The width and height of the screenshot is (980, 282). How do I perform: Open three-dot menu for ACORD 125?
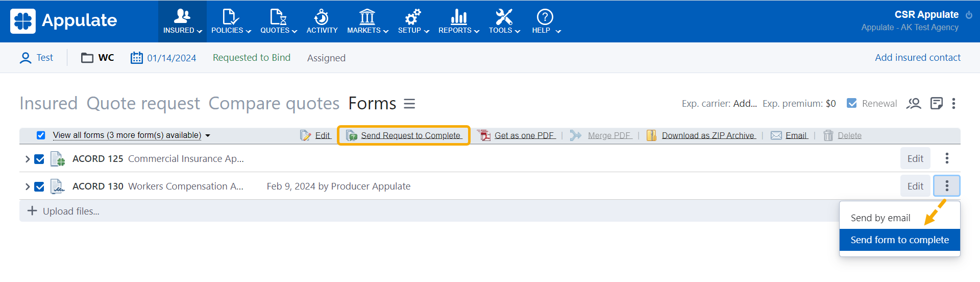[x=947, y=158]
